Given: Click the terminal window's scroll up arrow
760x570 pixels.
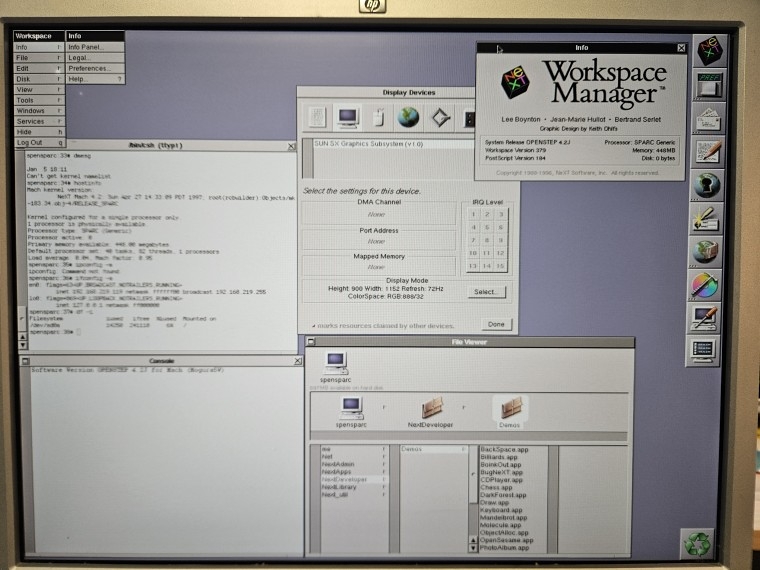Looking at the screenshot, I should click(x=22, y=337).
